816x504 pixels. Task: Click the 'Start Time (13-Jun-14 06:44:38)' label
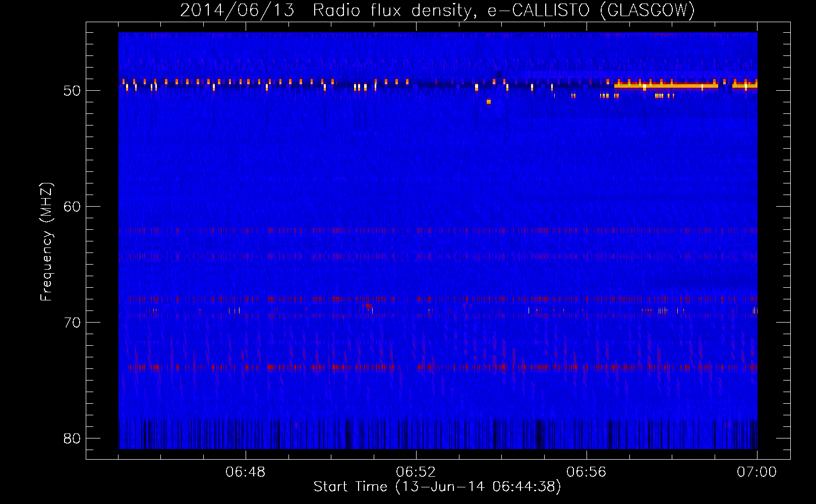click(x=437, y=487)
